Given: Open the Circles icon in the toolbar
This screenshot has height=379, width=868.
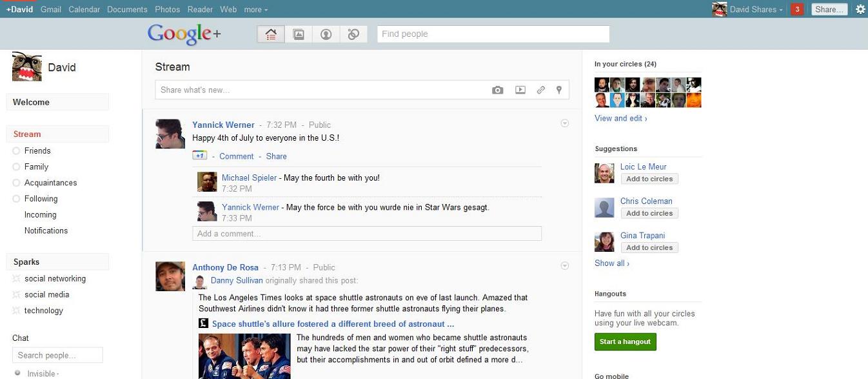Looking at the screenshot, I should pyautogui.click(x=353, y=34).
